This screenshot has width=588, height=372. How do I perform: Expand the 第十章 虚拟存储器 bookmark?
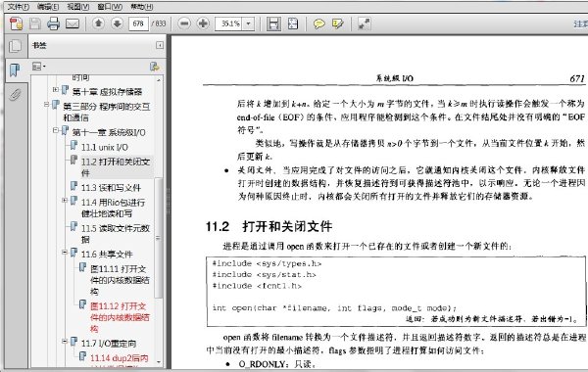click(x=56, y=89)
